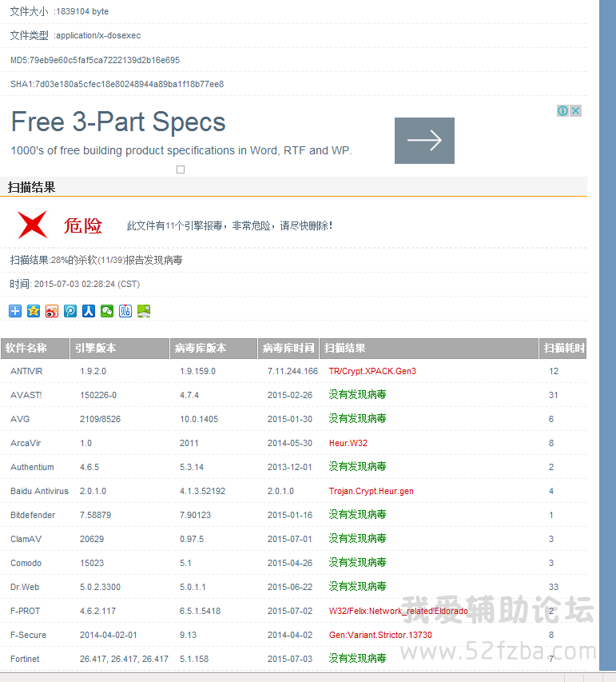Screen dimensions: 616x682
Task: Click Baidu Antivirus database version 4.1.3.52192
Action: 203,491
